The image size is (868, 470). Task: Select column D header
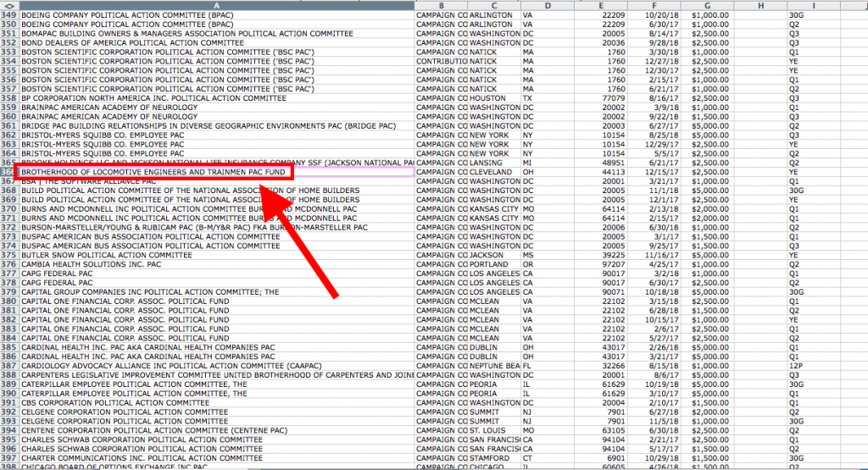pyautogui.click(x=548, y=6)
